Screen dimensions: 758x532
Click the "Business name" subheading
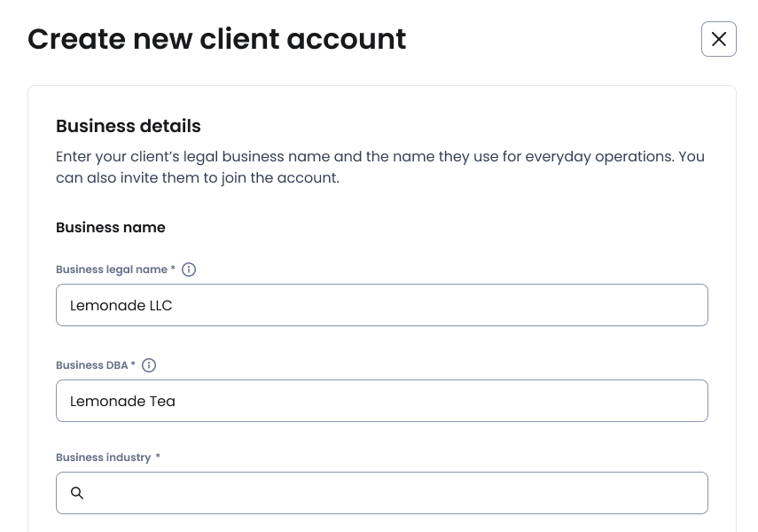[x=111, y=228]
